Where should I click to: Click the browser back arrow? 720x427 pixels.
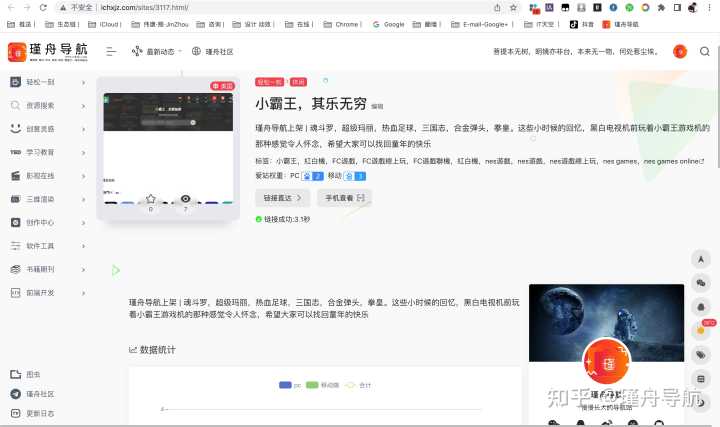tap(11, 7)
